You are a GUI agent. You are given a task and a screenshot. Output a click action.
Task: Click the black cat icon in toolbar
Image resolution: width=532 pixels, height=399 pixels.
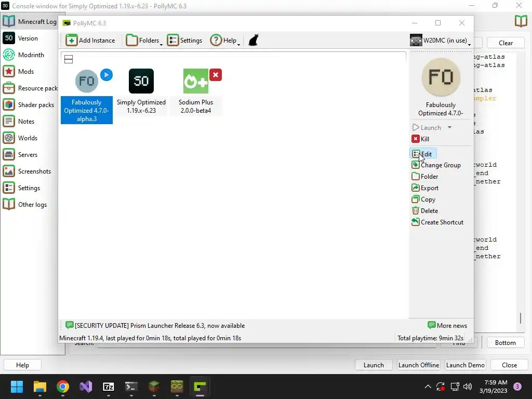[254, 40]
